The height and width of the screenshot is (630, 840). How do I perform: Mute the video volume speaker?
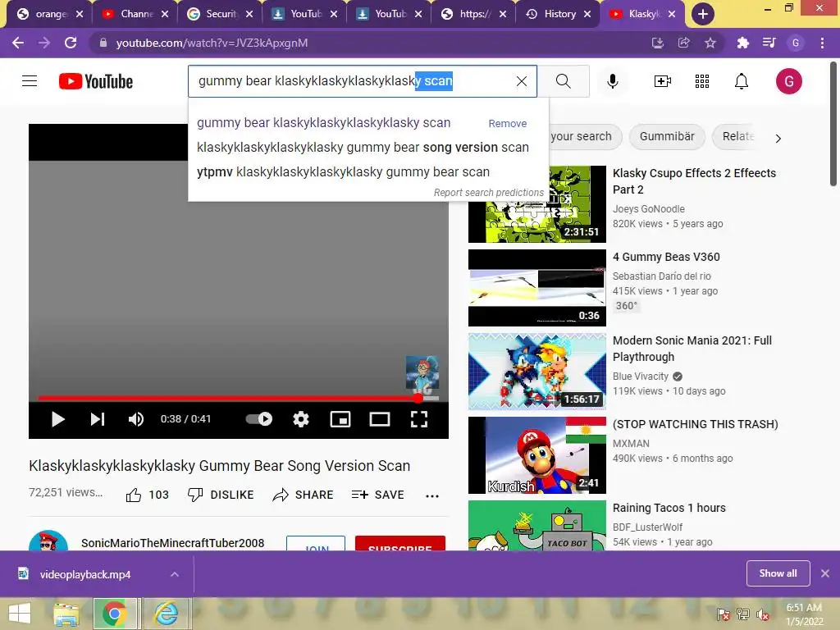(x=136, y=419)
